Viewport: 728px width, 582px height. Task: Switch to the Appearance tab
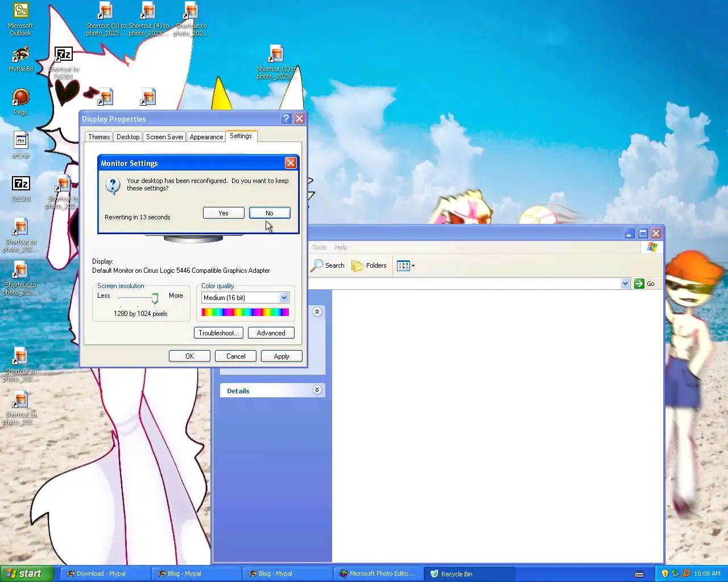pos(206,137)
